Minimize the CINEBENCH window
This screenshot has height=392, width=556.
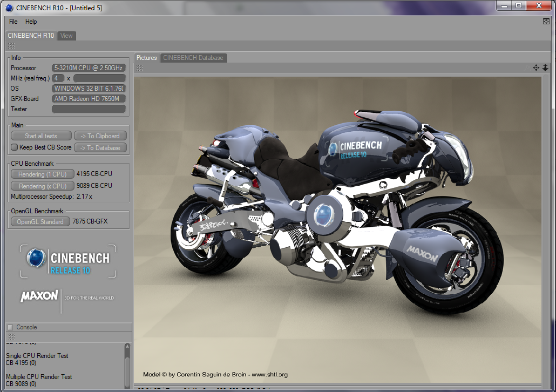pyautogui.click(x=504, y=6)
